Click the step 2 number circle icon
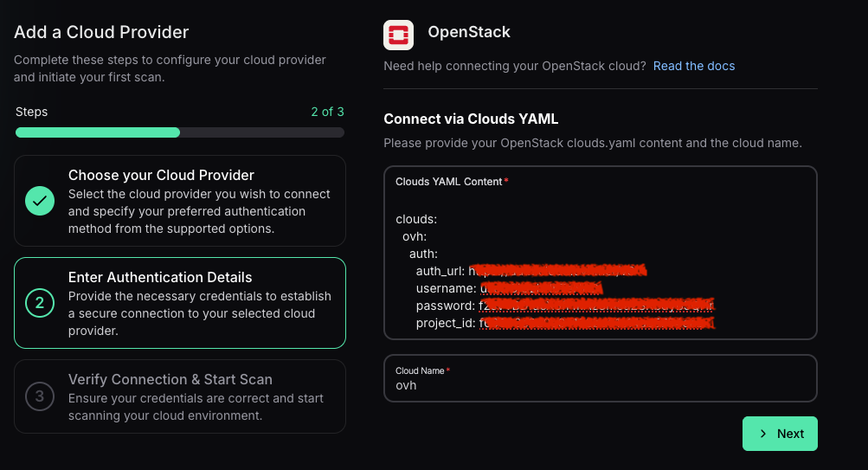Image resolution: width=868 pixels, height=470 pixels. pos(40,303)
